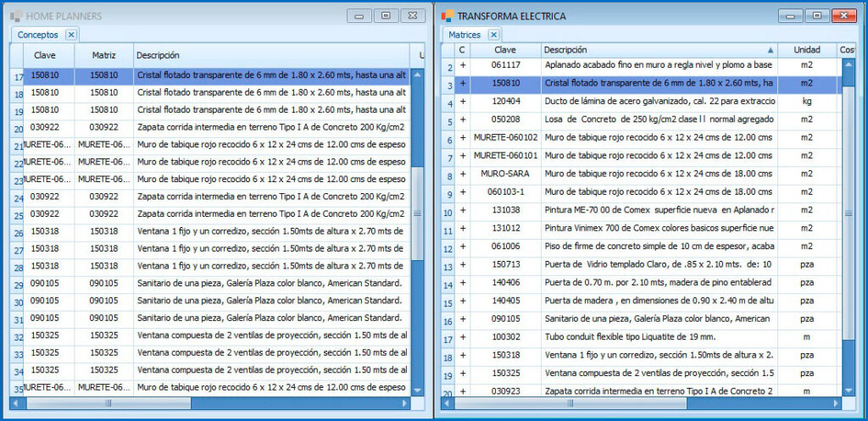This screenshot has width=868, height=421.
Task: Select Clave cell 030923 in Matrices
Action: (505, 391)
